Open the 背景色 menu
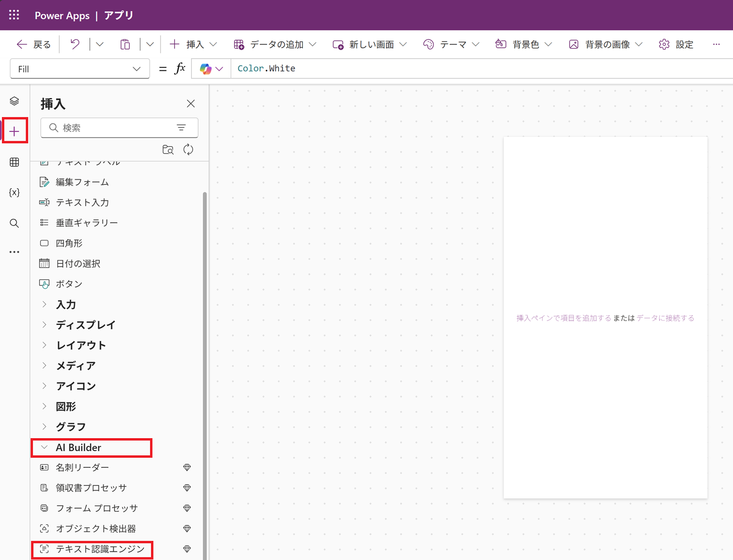The width and height of the screenshot is (733, 560). (x=524, y=44)
